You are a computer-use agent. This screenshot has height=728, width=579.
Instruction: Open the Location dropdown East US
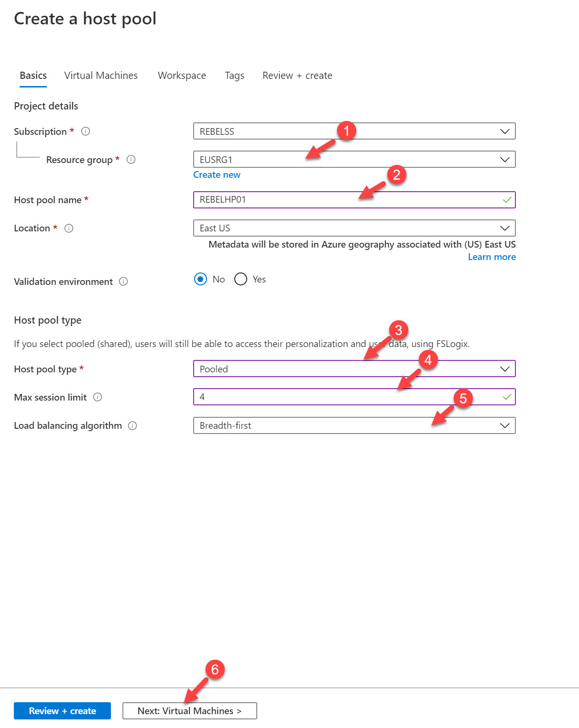coord(354,228)
